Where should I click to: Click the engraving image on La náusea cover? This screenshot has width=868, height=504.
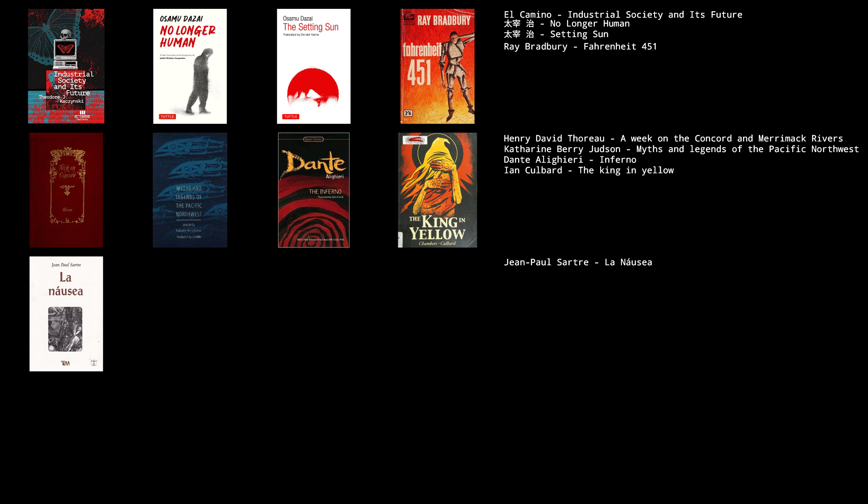click(x=65, y=329)
